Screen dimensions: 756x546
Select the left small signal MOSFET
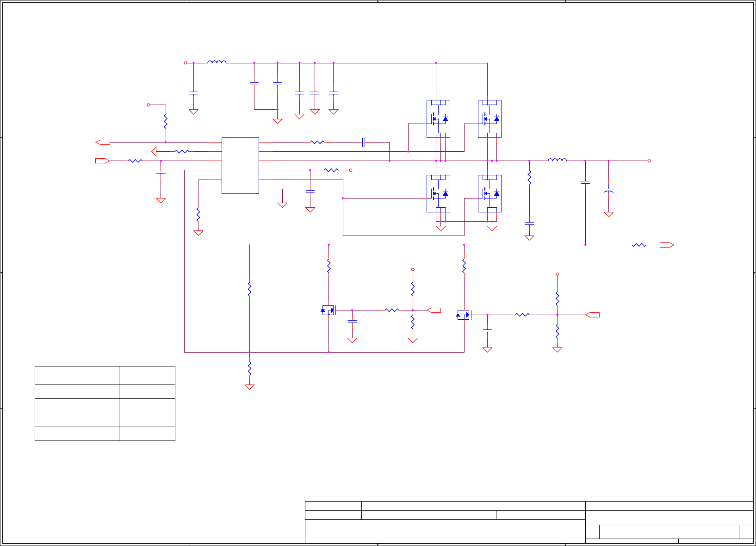[328, 310]
